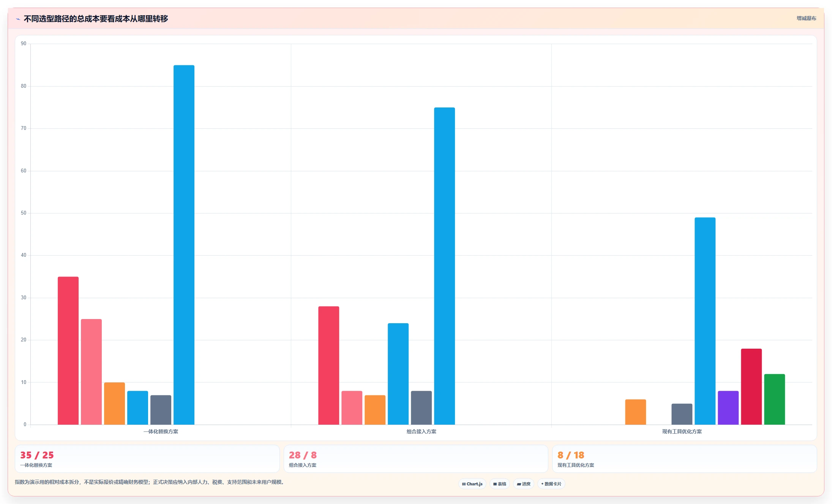Click the y-axis tick label 0
The image size is (832, 504).
point(25,425)
